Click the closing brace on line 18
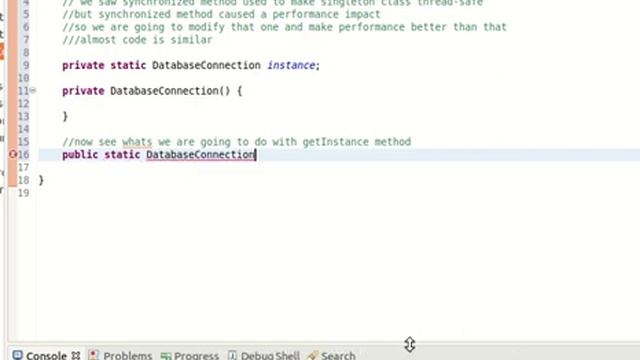Viewport: 640px width, 360px height. click(41, 180)
